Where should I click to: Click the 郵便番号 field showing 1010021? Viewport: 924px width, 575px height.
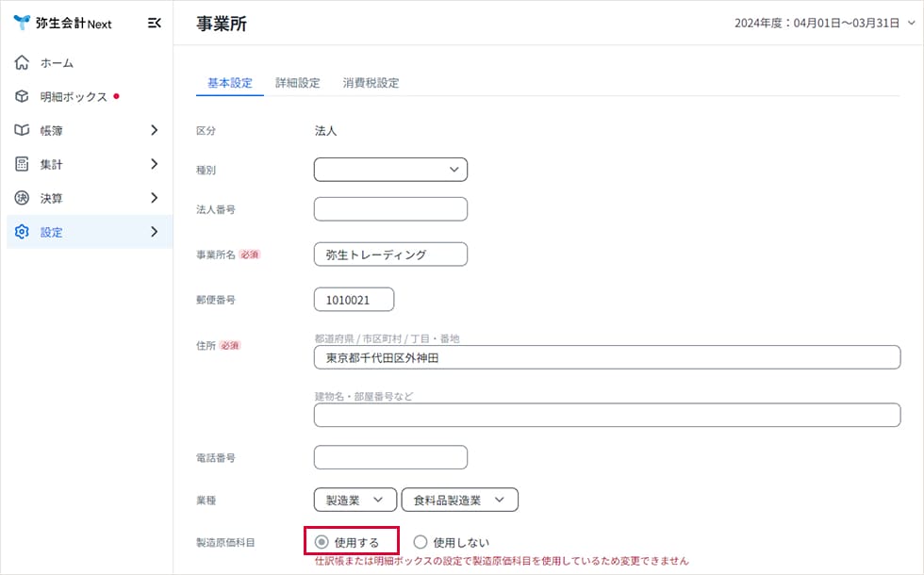354,300
